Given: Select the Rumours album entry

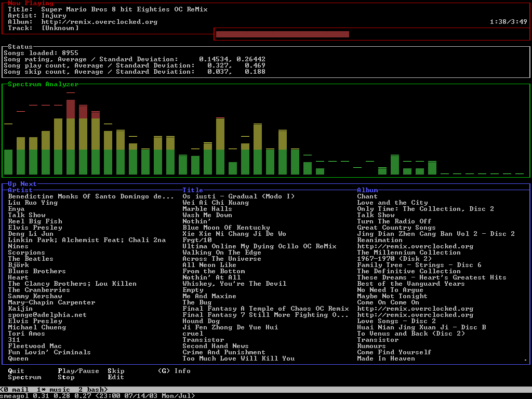Looking at the screenshot, I should tap(371, 346).
